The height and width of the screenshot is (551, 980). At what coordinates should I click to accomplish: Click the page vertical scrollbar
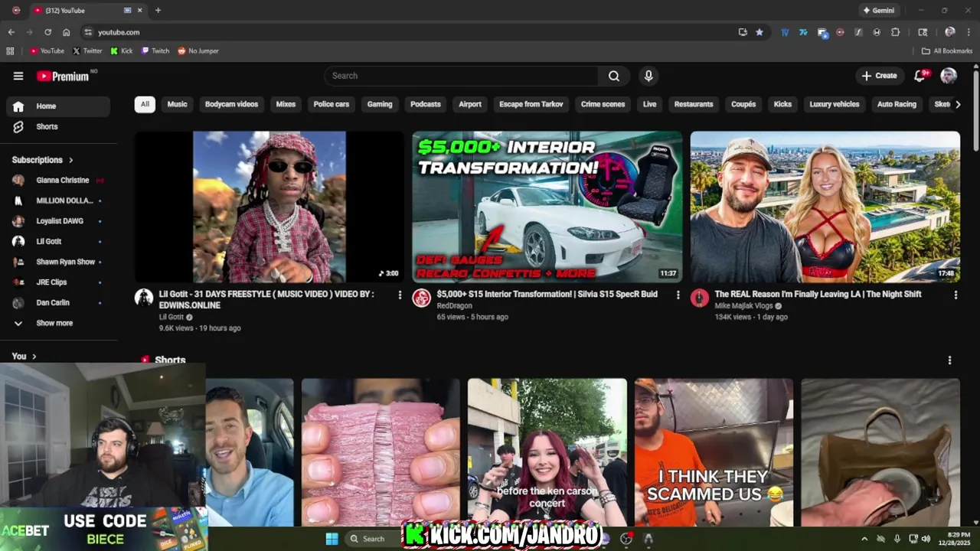(x=975, y=111)
